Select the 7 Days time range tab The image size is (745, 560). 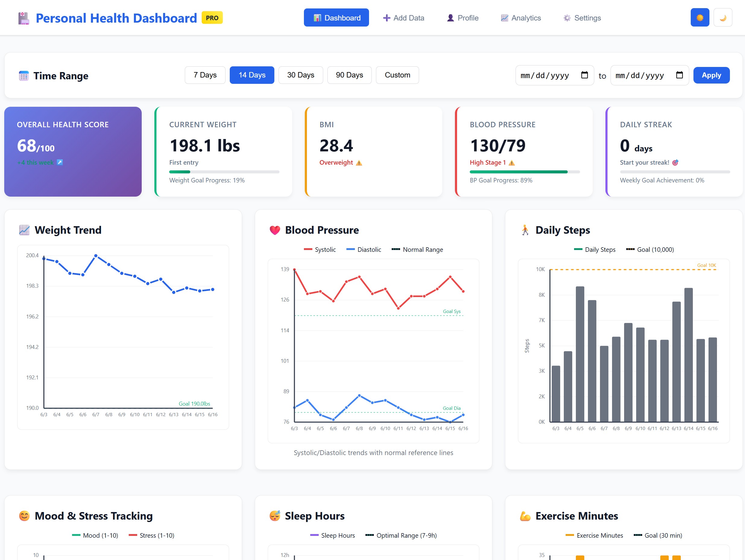pyautogui.click(x=205, y=75)
